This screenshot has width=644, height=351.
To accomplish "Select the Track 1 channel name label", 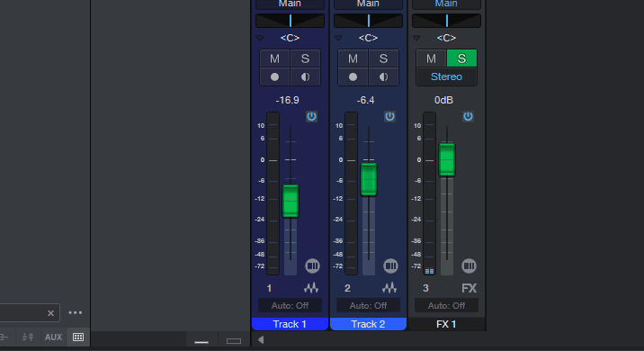I will (290, 324).
